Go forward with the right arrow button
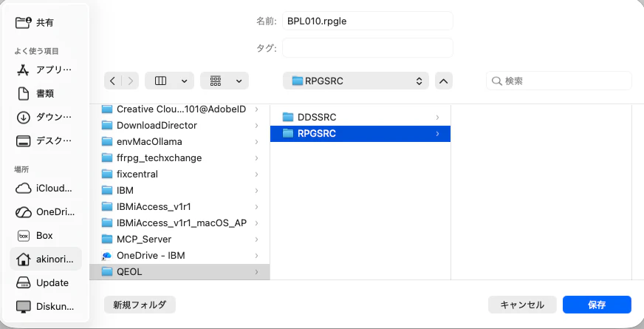The height and width of the screenshot is (329, 644). (131, 81)
